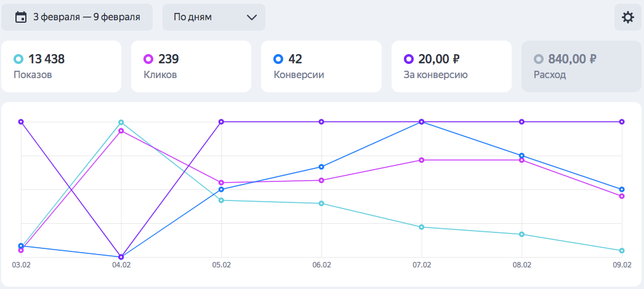This screenshot has height=289, width=644.
Task: Click the cyan Показов point on 09.02
Action: (x=622, y=250)
